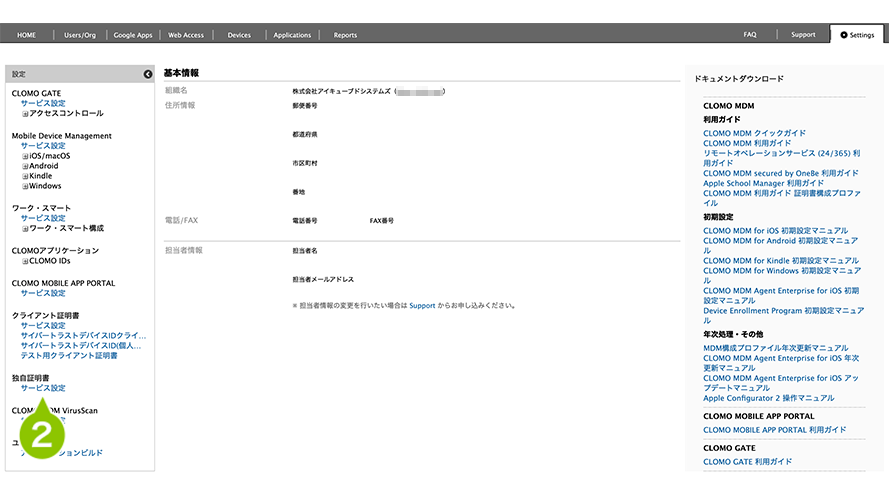Expand the ワーク・スマート構成 tree node
Screen dimensions: 889x500
(x=25, y=229)
